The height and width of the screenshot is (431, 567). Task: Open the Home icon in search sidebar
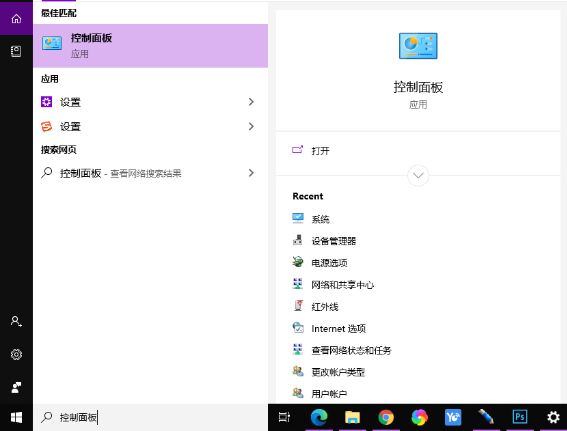(16, 18)
